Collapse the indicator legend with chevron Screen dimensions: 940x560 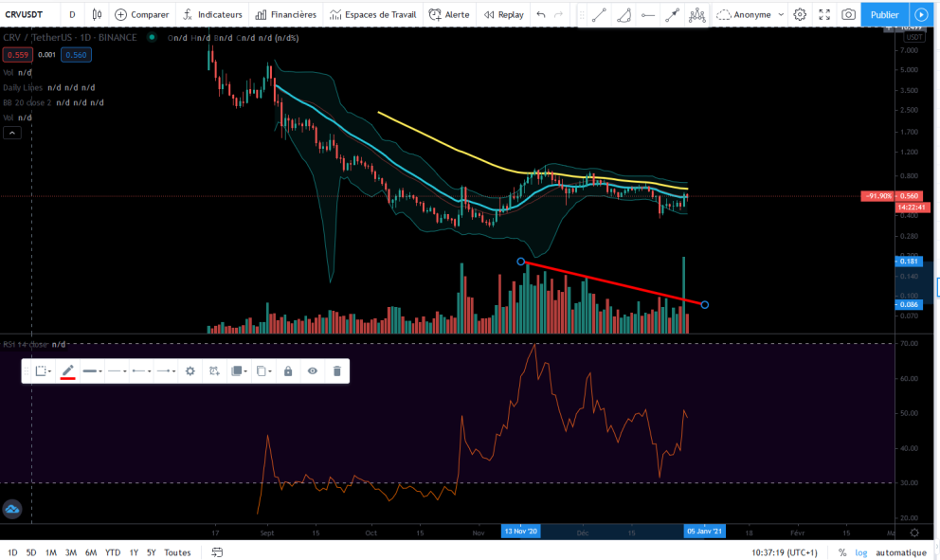(x=12, y=133)
